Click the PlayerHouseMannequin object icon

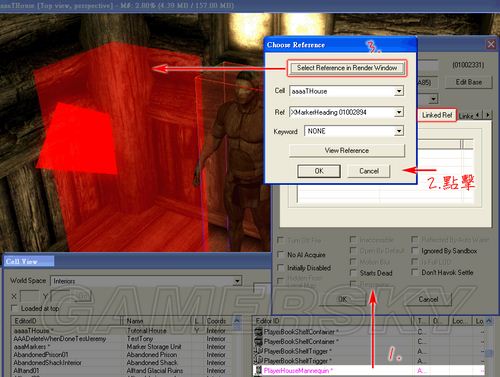258,370
